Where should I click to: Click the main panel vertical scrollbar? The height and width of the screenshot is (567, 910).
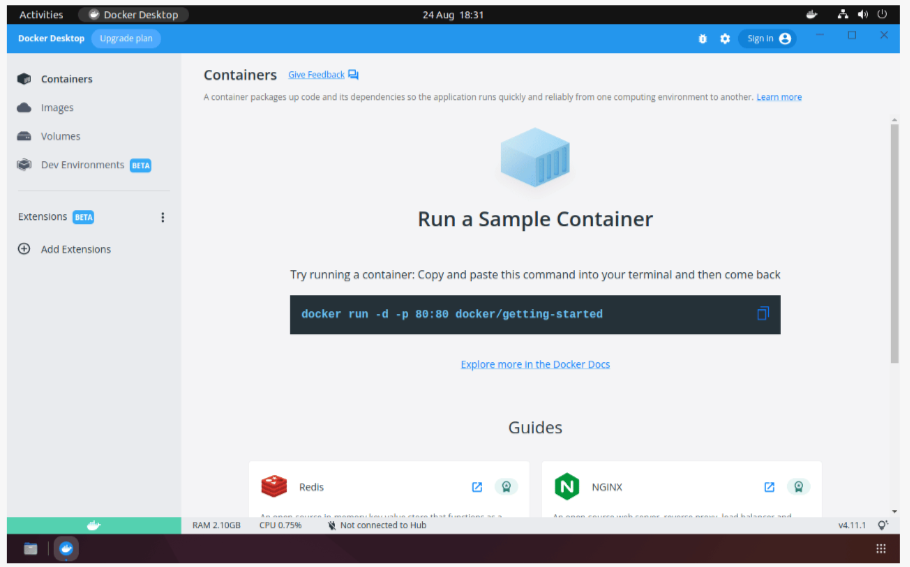[894, 244]
